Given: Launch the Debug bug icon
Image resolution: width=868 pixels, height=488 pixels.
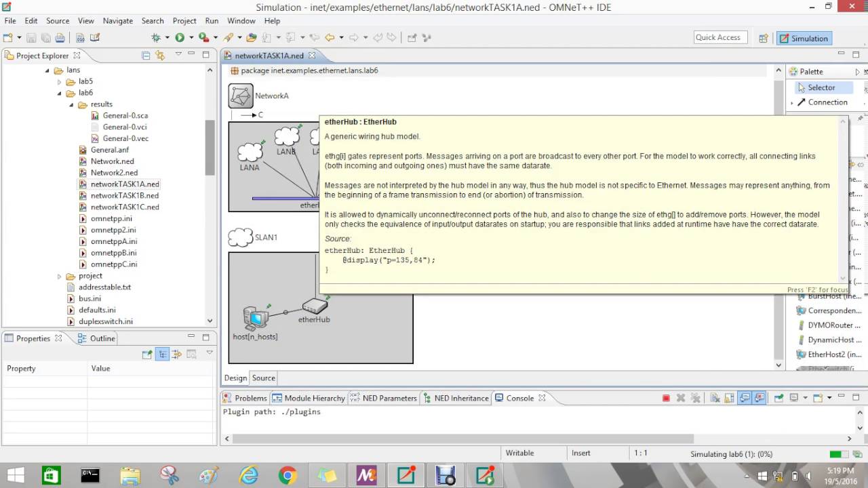Looking at the screenshot, I should 156,38.
